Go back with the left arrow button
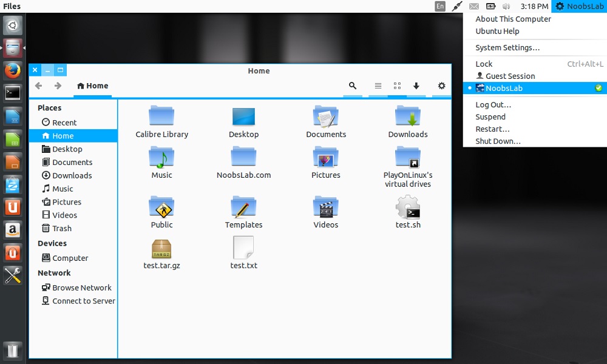The image size is (607, 364). point(38,86)
